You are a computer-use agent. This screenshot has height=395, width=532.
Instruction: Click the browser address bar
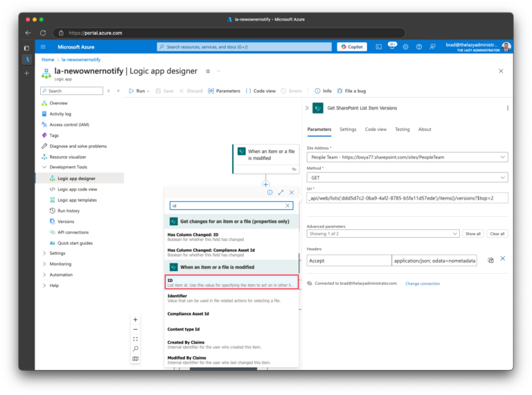(x=229, y=33)
